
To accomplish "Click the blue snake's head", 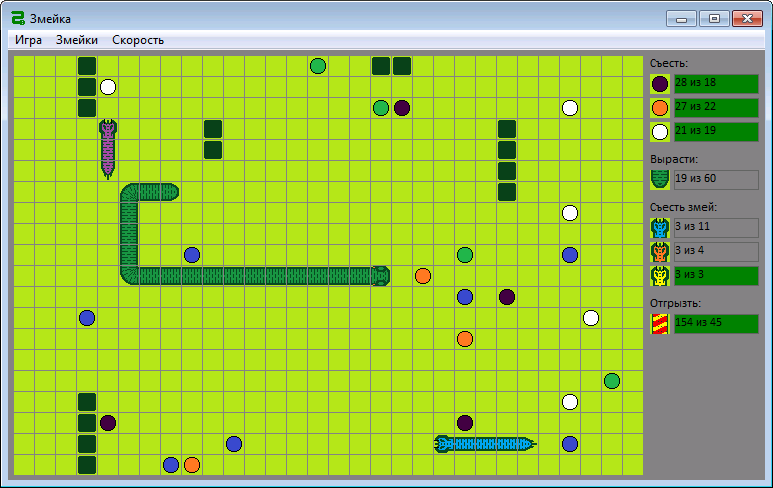I will 444,444.
